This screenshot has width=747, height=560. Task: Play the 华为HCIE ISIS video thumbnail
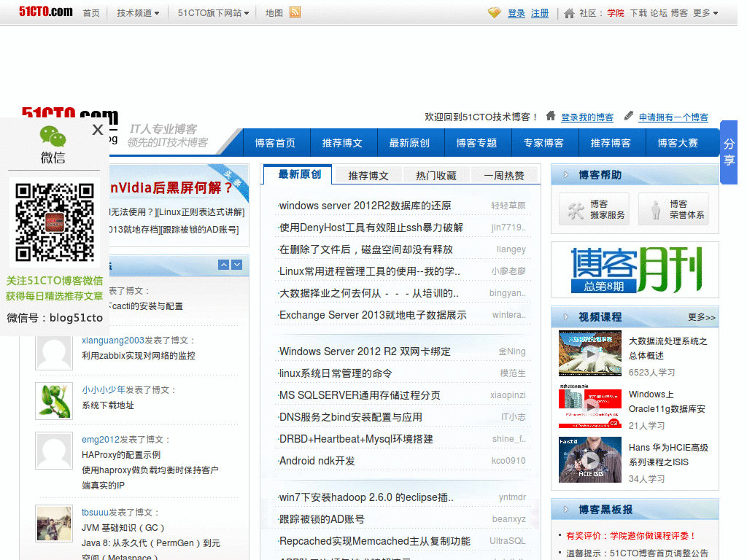[x=589, y=459]
